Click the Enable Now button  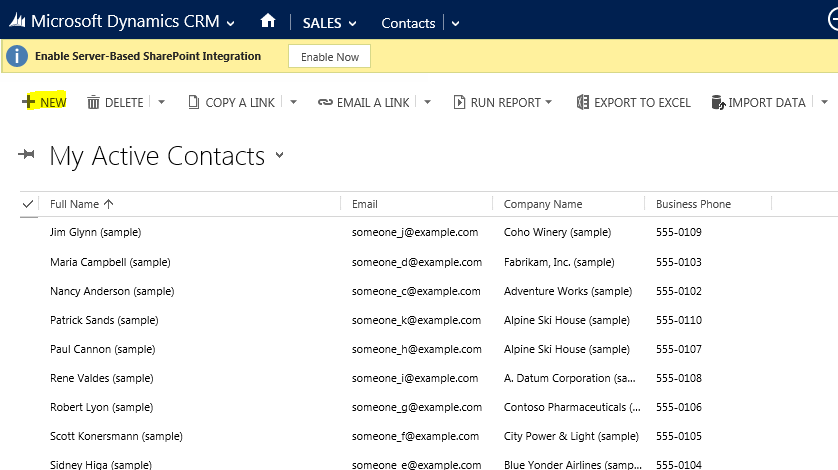[329, 56]
